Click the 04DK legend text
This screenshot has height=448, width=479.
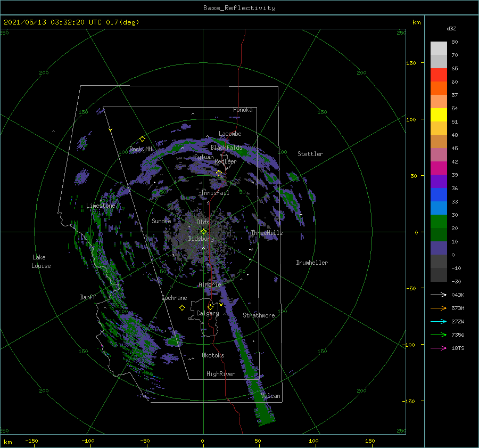458,295
